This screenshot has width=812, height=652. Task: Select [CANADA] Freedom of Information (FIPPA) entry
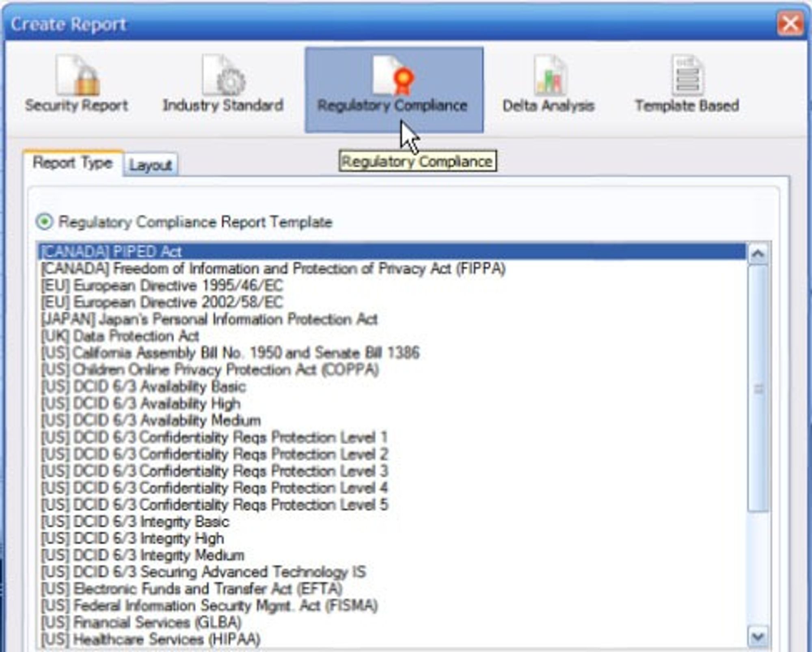coord(393,269)
